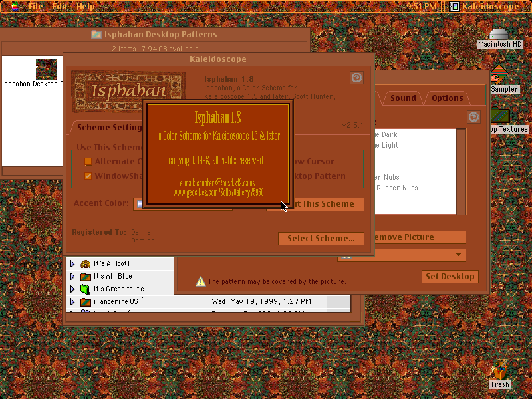
Task: Click the help button in the Kaleidoscope window
Action: pyautogui.click(x=356, y=78)
